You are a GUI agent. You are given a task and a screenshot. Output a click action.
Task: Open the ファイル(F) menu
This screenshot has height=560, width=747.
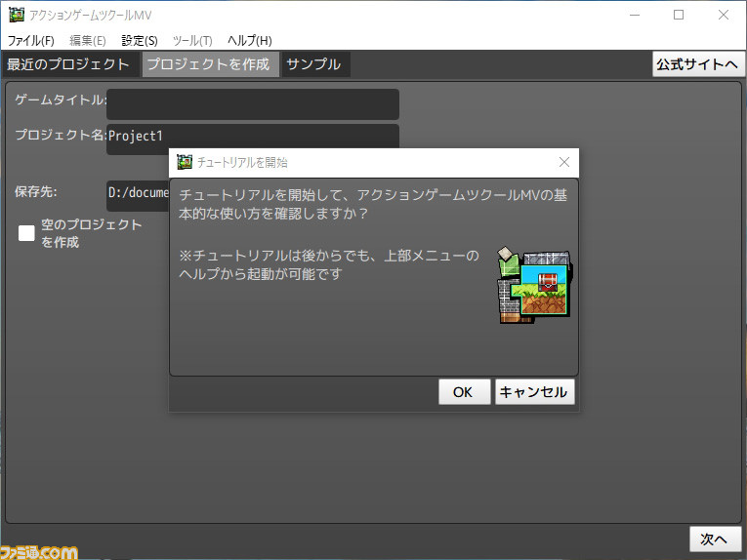click(x=31, y=40)
